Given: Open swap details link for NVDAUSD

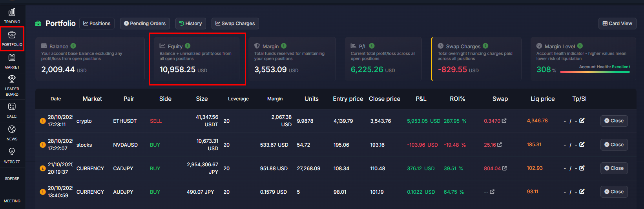Looking at the screenshot, I should tap(500, 145).
